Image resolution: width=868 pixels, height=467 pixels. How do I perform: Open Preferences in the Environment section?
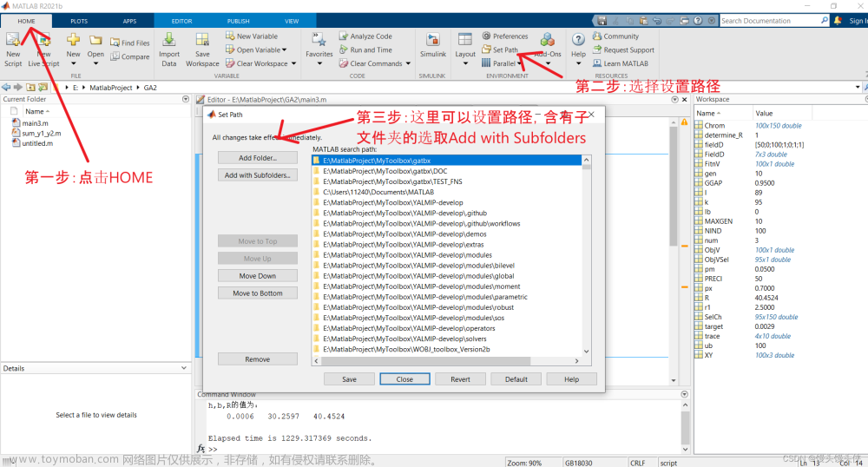505,36
